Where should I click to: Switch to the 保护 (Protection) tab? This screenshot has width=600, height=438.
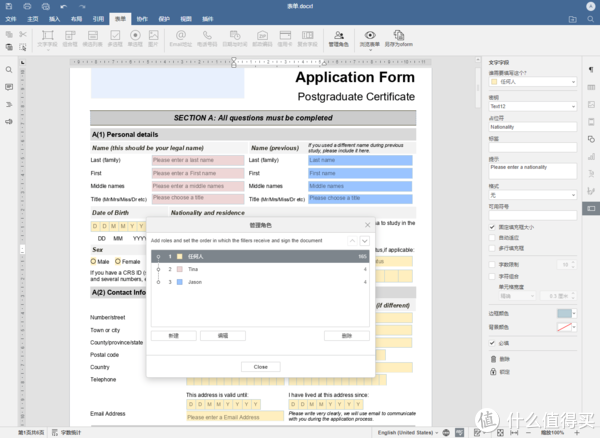(164, 19)
